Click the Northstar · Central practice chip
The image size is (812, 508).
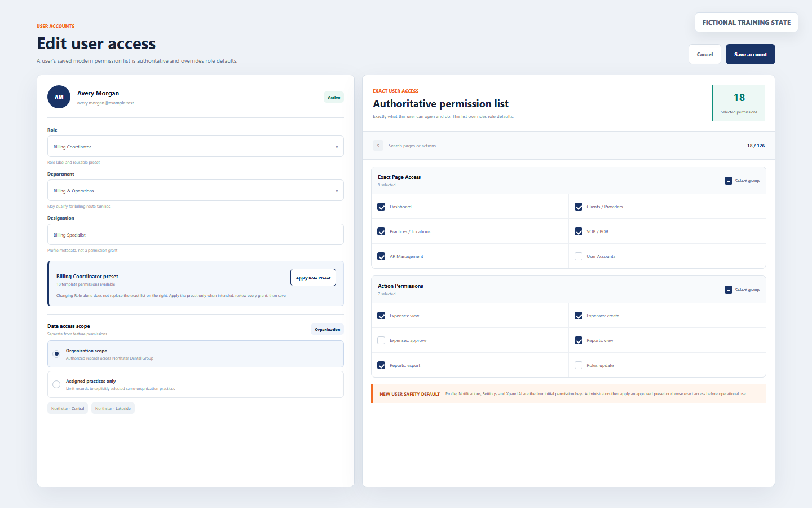pos(68,408)
